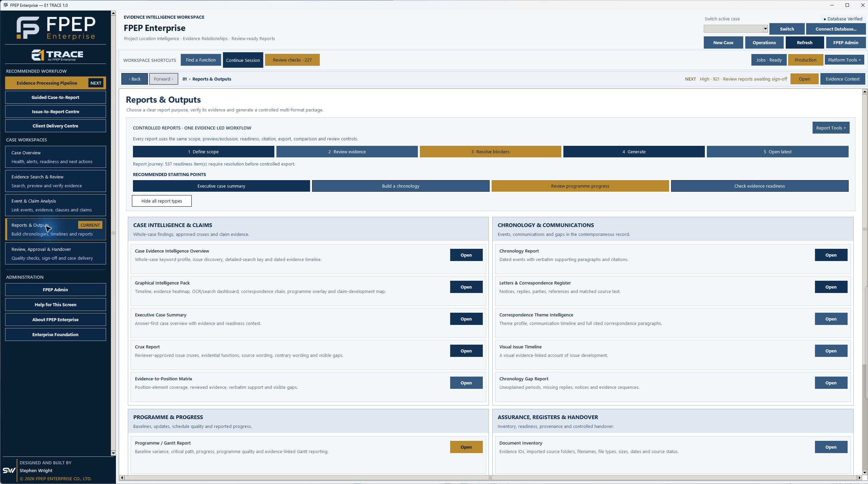Click horizontal scrollbar right arrow
This screenshot has width=868, height=484.
click(x=859, y=478)
